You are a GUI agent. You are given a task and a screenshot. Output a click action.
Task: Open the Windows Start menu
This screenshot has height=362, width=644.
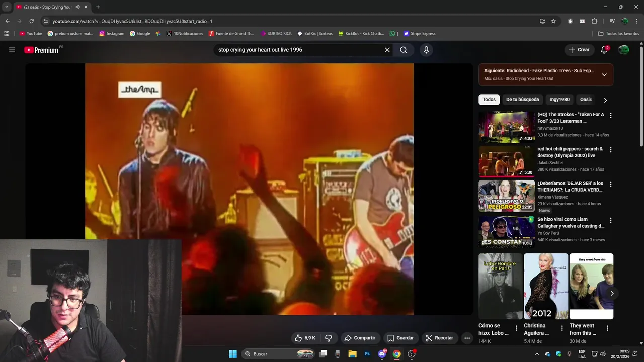233,354
